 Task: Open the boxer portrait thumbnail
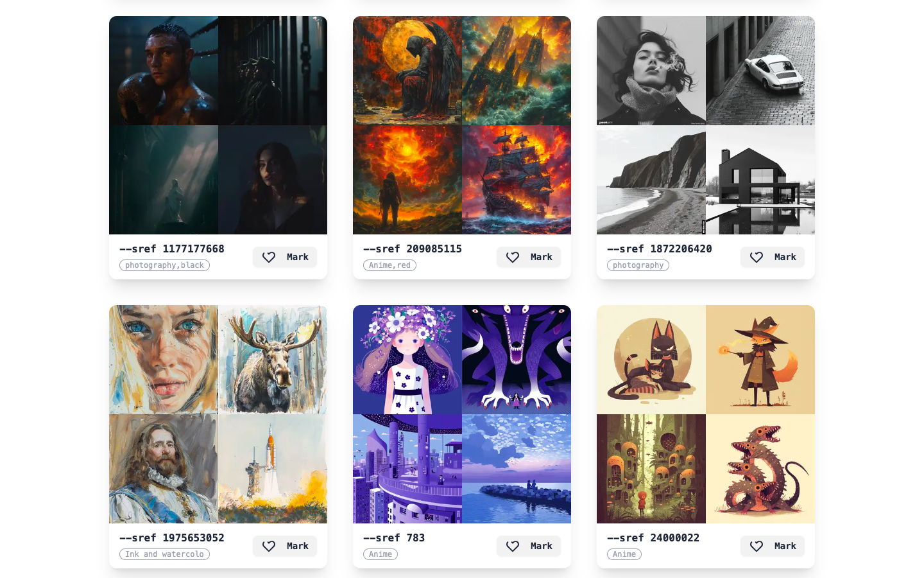(164, 71)
